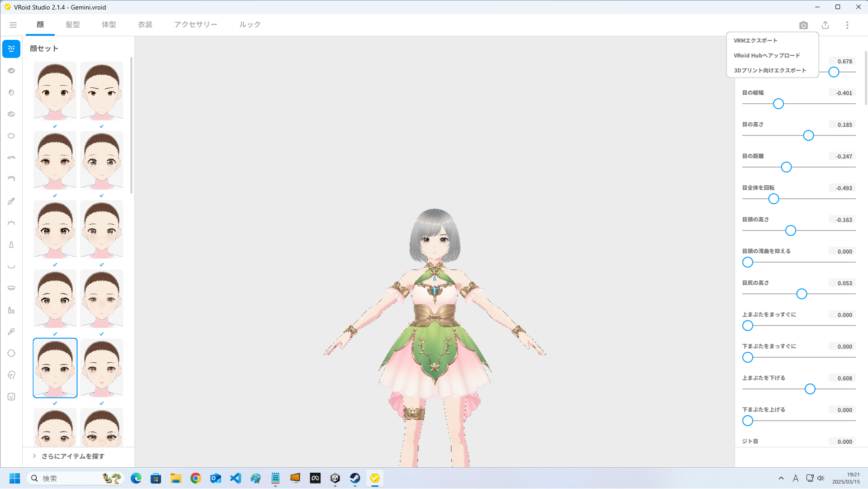This screenshot has height=489, width=868.
Task: Open the overflow menu with three dots
Action: coord(847,25)
